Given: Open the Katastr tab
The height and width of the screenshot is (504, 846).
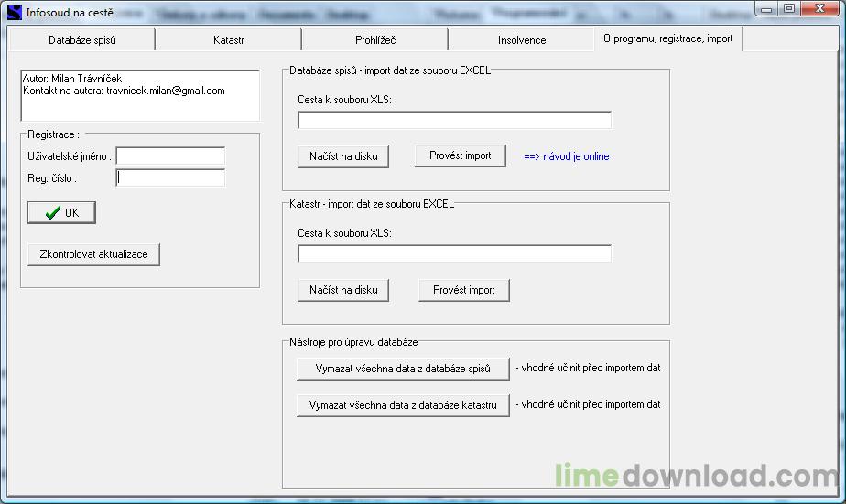Looking at the screenshot, I should 228,40.
